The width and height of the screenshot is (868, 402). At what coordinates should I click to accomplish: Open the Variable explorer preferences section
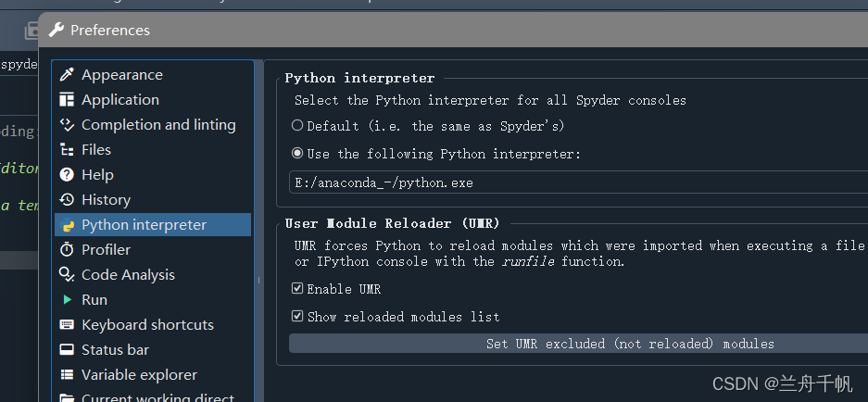(x=139, y=375)
